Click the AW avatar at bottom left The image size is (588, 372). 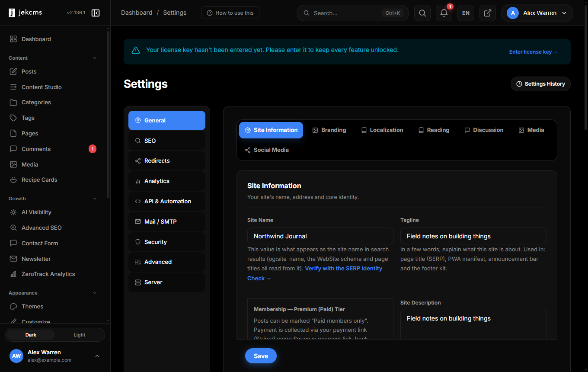[16, 356]
